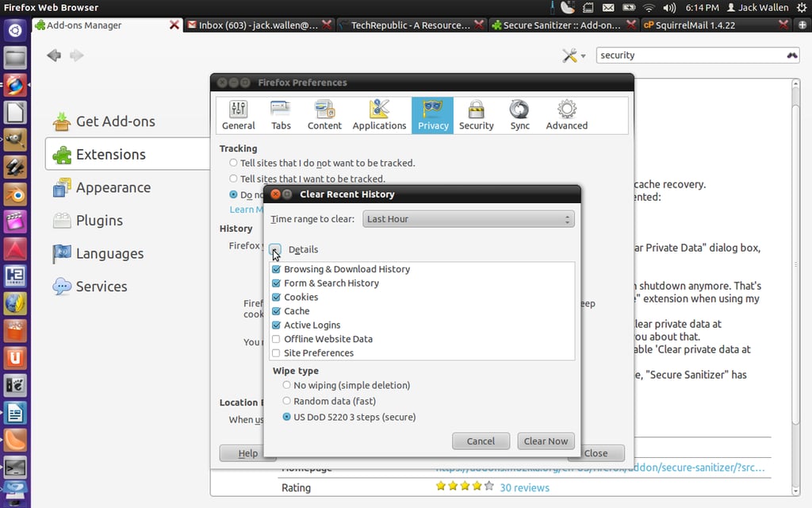The image size is (812, 508).
Task: Check Offline Website Data
Action: [276, 339]
